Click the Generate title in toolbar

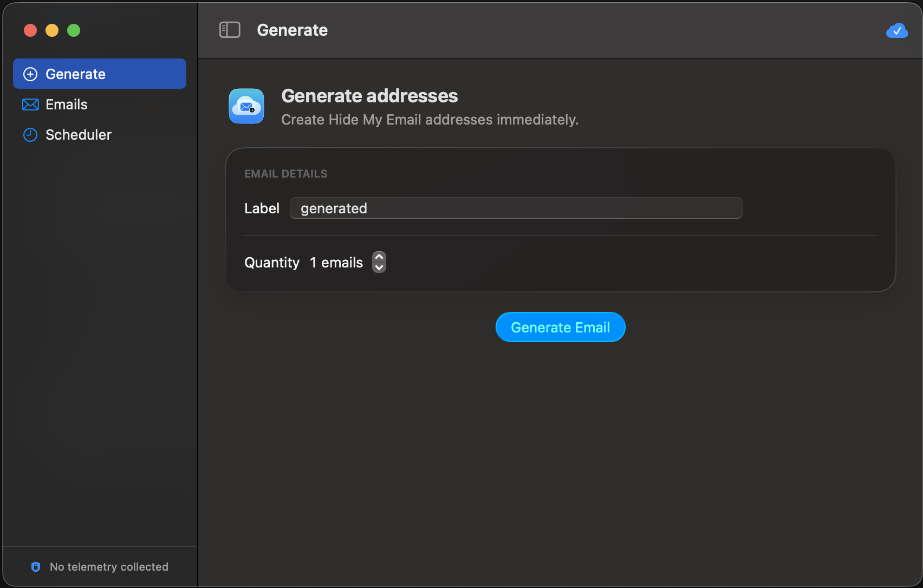(x=292, y=30)
